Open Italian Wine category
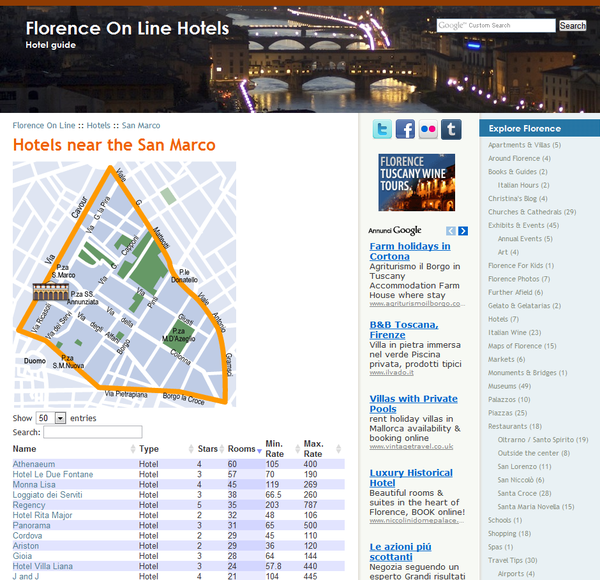 514,332
